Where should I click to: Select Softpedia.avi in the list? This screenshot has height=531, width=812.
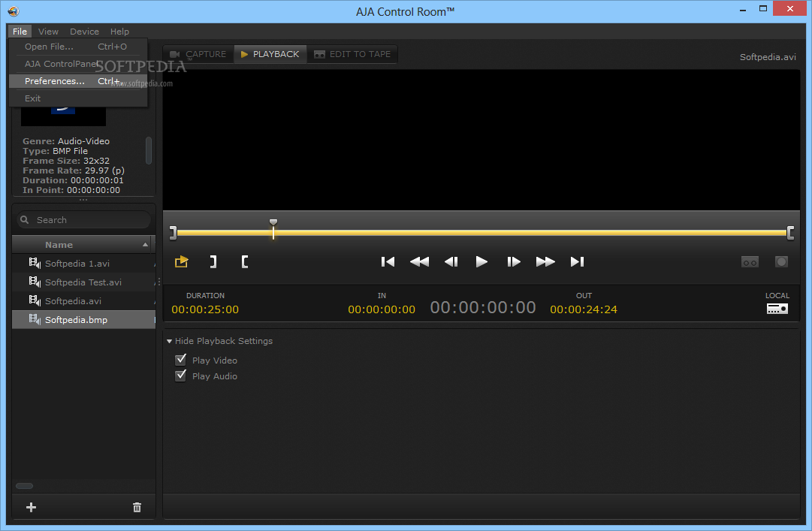click(83, 300)
